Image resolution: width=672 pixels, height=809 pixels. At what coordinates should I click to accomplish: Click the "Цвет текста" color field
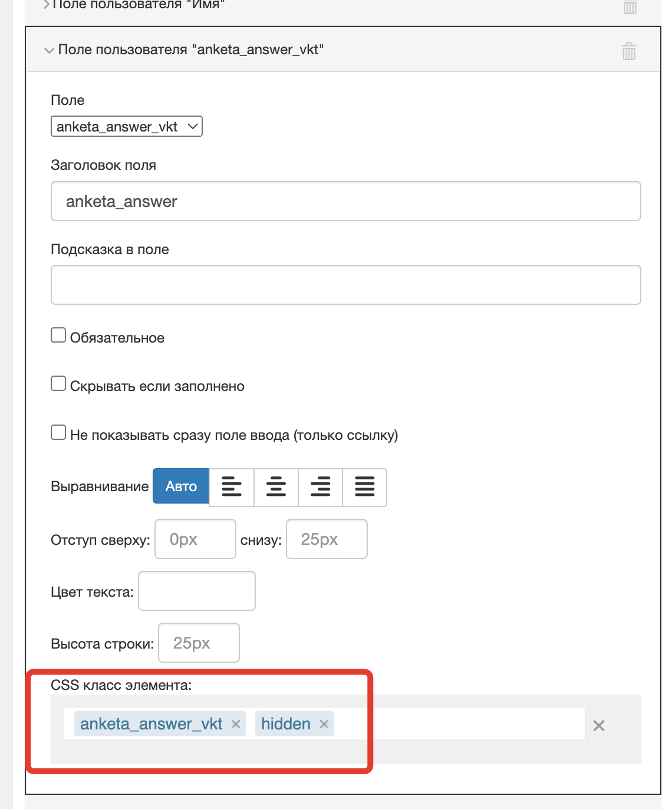point(196,591)
